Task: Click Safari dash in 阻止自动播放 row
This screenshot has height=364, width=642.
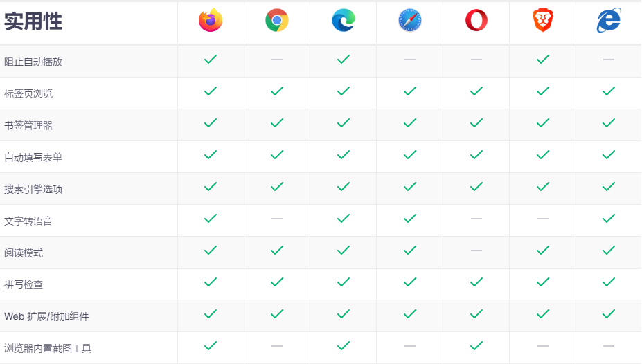Action: point(409,60)
